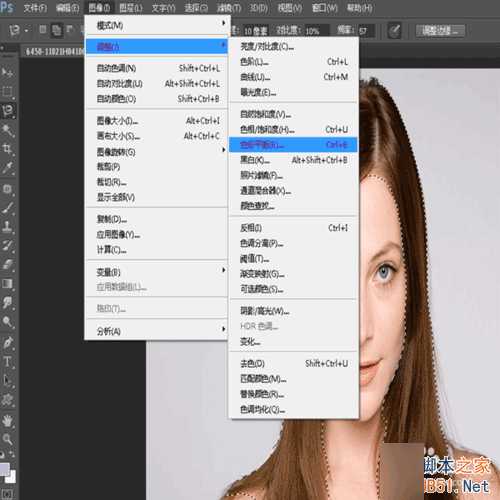Click the foreground color swatch
The height and width of the screenshot is (500, 500).
pos(5,469)
